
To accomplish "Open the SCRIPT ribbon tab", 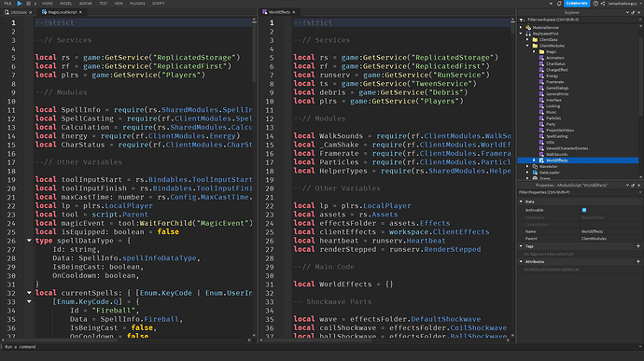I will 158,4.
